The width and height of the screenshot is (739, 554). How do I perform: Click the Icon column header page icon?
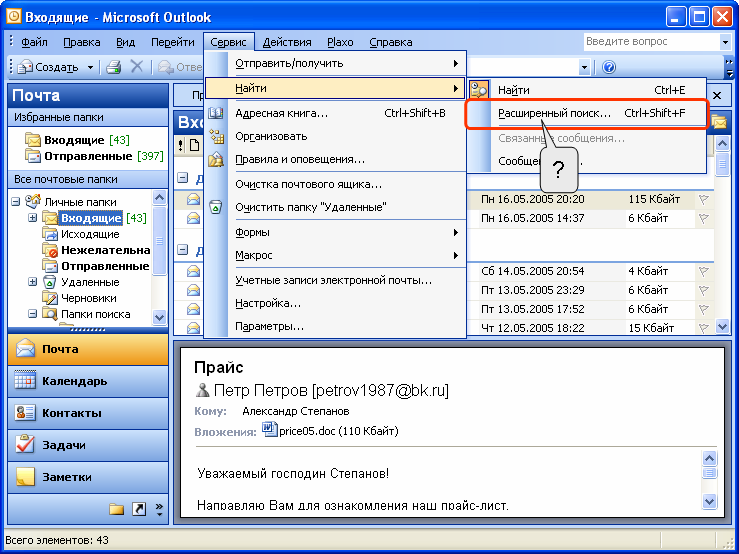[x=194, y=145]
